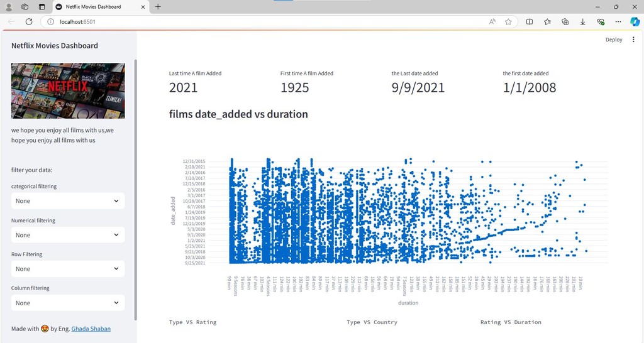This screenshot has width=644, height=343.
Task: Click the 'we hope you enjoy all films' text
Action: [x=62, y=135]
